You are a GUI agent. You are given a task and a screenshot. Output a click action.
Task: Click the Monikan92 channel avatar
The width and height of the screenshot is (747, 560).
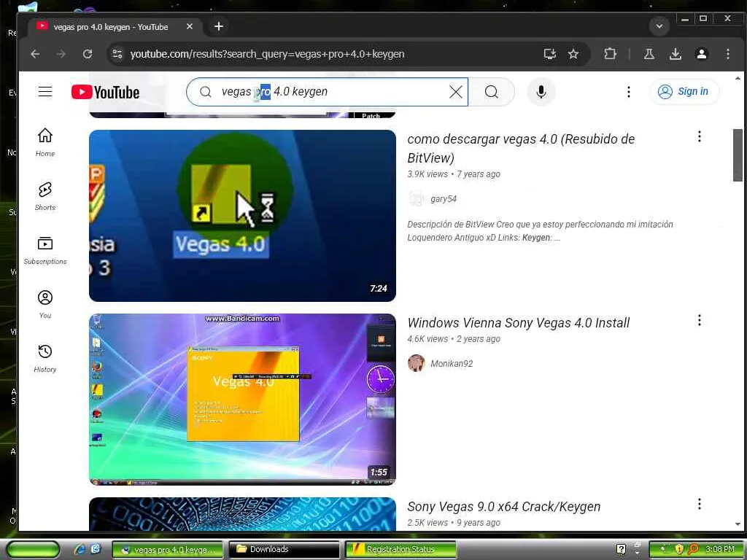pos(417,363)
